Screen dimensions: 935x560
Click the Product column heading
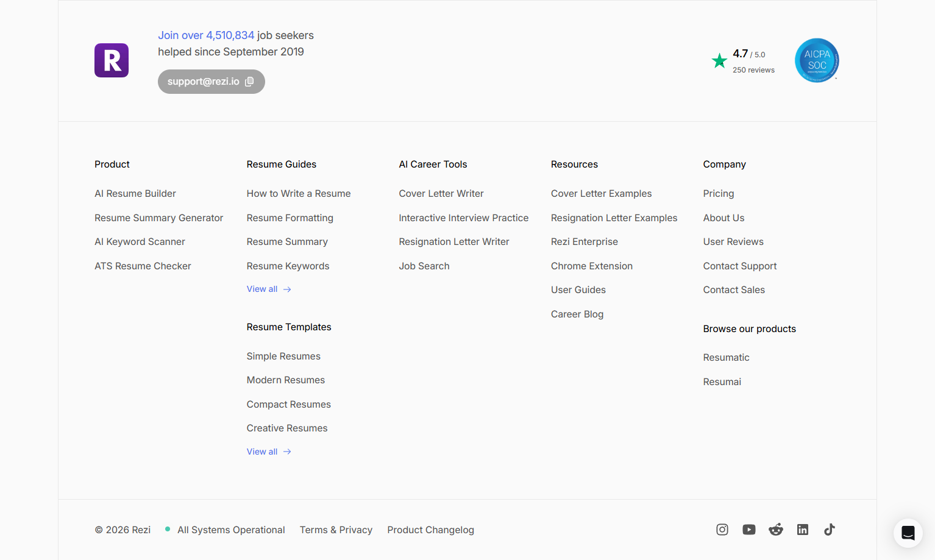[112, 164]
